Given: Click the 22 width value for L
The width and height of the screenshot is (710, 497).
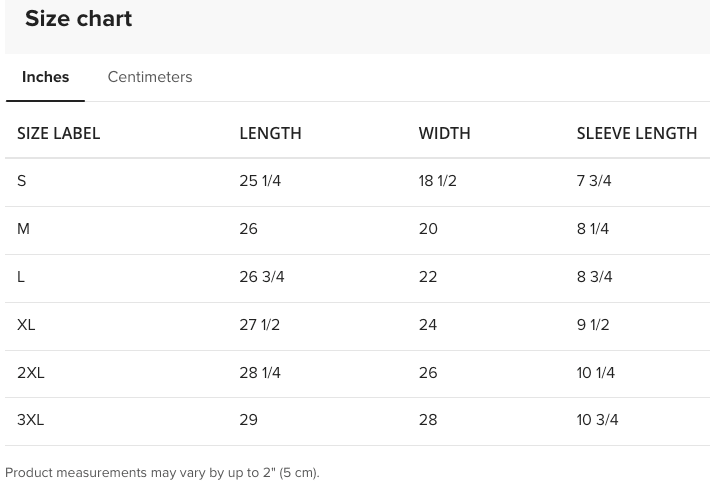Looking at the screenshot, I should (x=428, y=277).
